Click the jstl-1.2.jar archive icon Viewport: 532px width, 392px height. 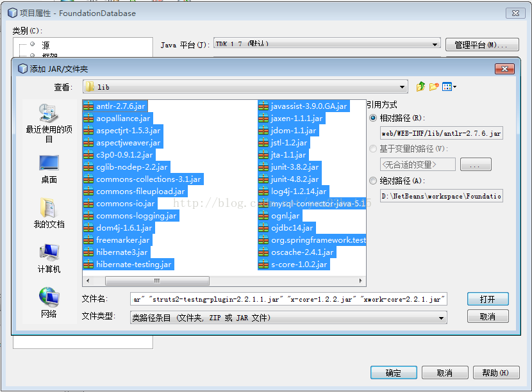(263, 143)
